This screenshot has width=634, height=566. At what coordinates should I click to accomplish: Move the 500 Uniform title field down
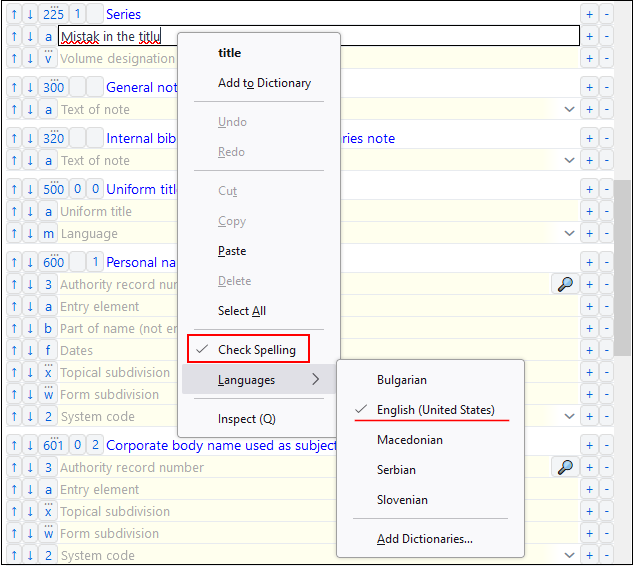(x=30, y=189)
